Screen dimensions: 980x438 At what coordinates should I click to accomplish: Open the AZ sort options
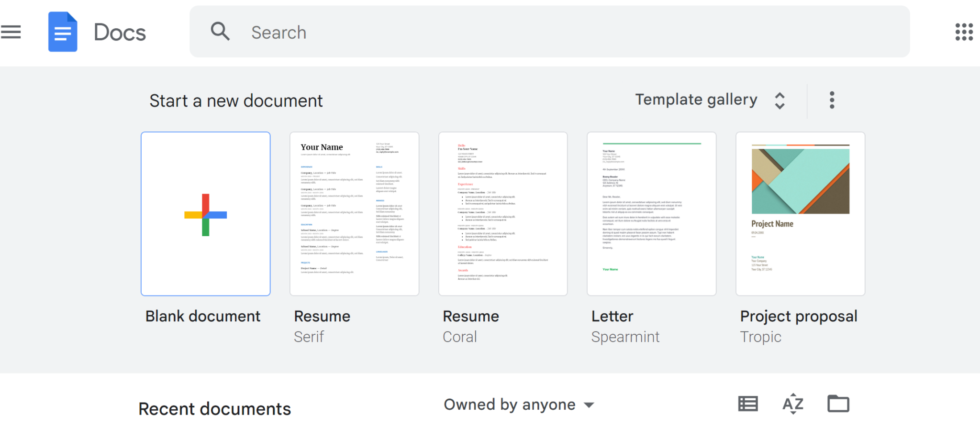point(792,404)
